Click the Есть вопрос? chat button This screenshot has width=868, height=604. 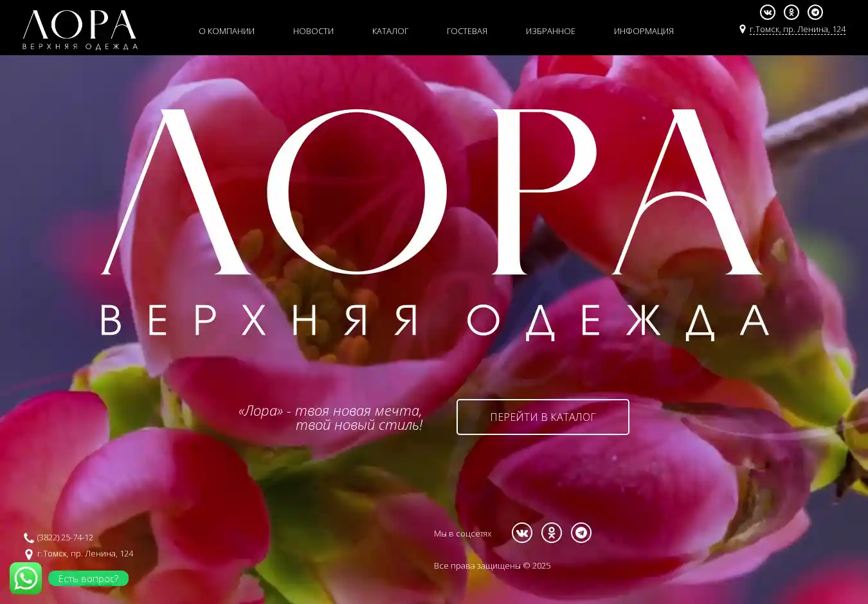89,578
